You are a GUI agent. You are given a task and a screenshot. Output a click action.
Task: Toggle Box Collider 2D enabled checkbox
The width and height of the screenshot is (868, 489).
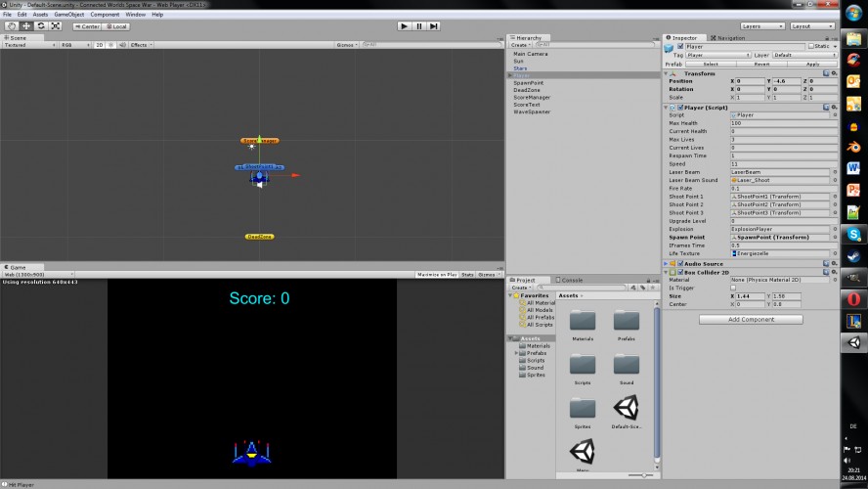680,272
